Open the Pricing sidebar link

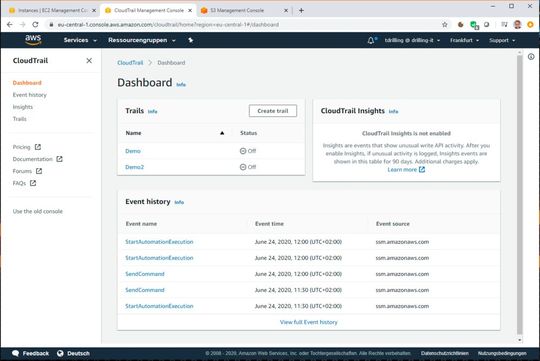point(21,147)
